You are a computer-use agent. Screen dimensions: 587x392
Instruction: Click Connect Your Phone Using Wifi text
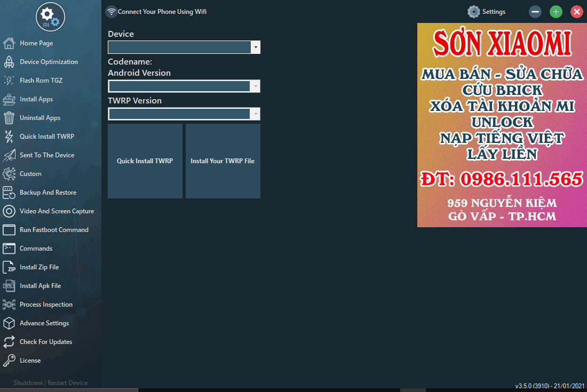pos(162,12)
